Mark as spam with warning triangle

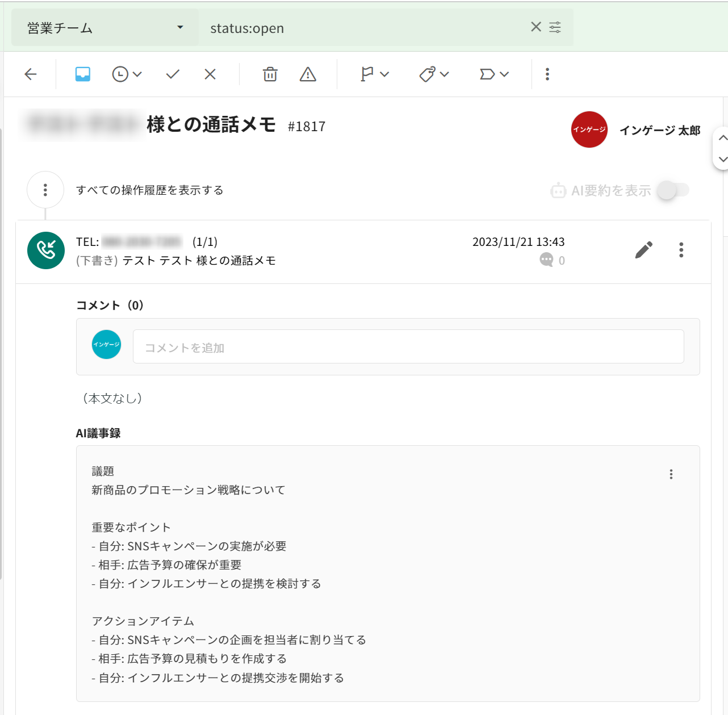coord(308,74)
